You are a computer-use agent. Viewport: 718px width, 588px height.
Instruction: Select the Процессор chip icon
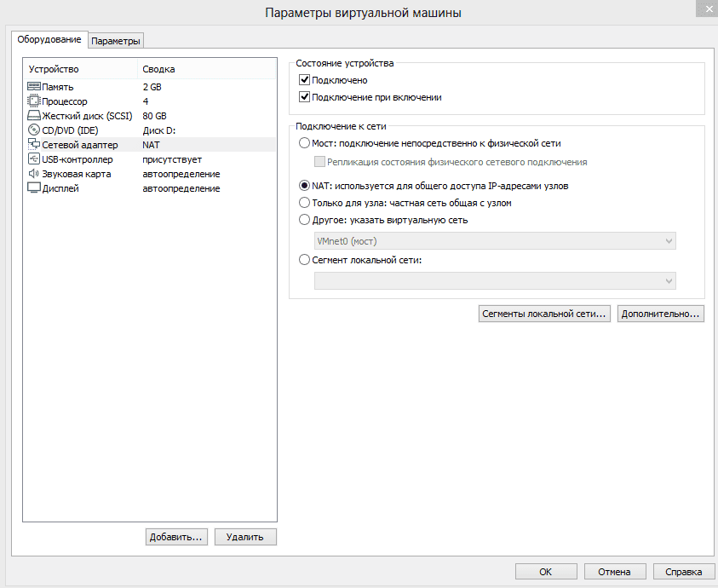[x=34, y=101]
